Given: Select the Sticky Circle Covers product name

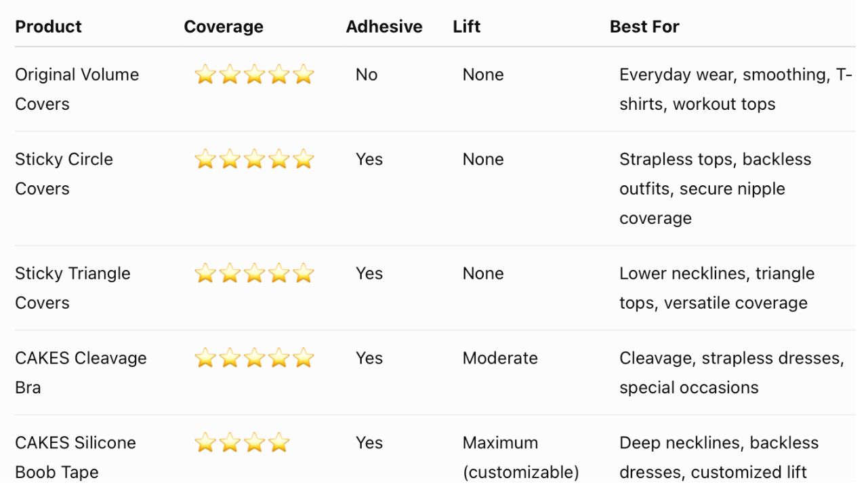Looking at the screenshot, I should [x=64, y=174].
